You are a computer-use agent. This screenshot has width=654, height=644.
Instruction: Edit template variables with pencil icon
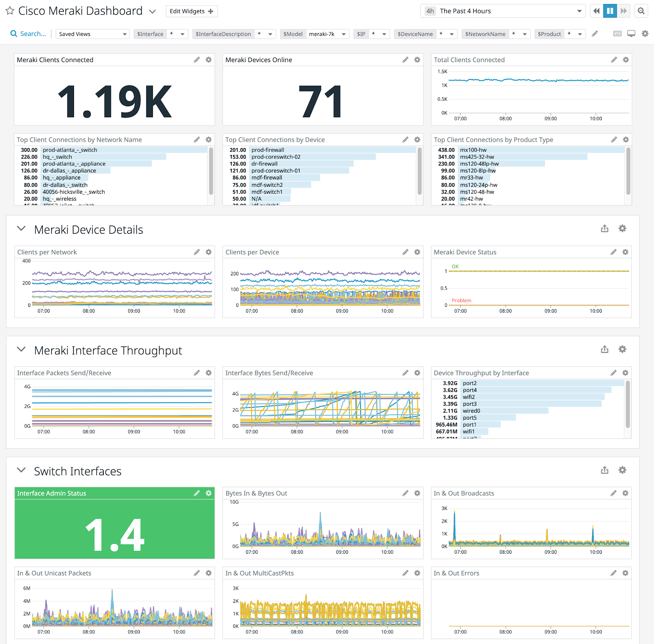pos(595,34)
